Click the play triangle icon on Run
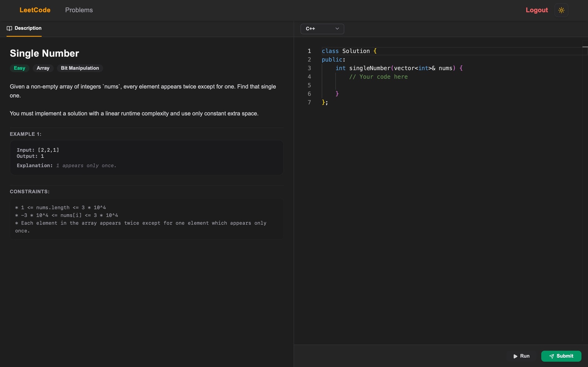 pos(515,356)
